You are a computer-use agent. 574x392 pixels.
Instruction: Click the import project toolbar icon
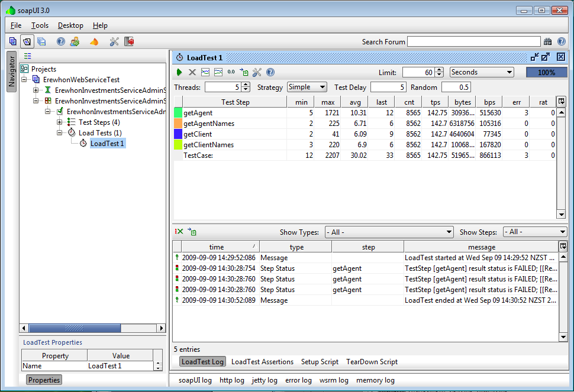click(x=27, y=41)
